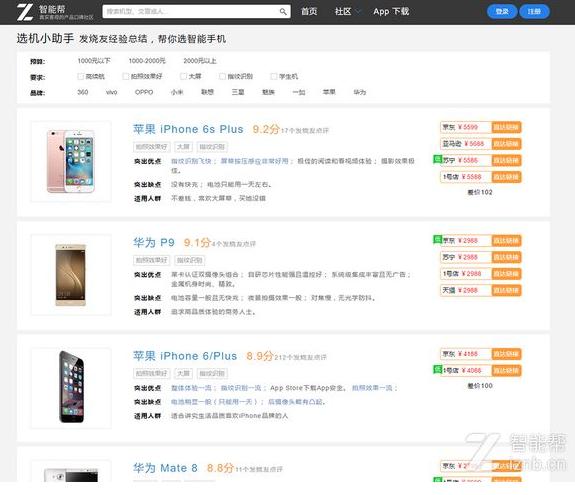Open the 华为 Mate 8 title link

165,468
